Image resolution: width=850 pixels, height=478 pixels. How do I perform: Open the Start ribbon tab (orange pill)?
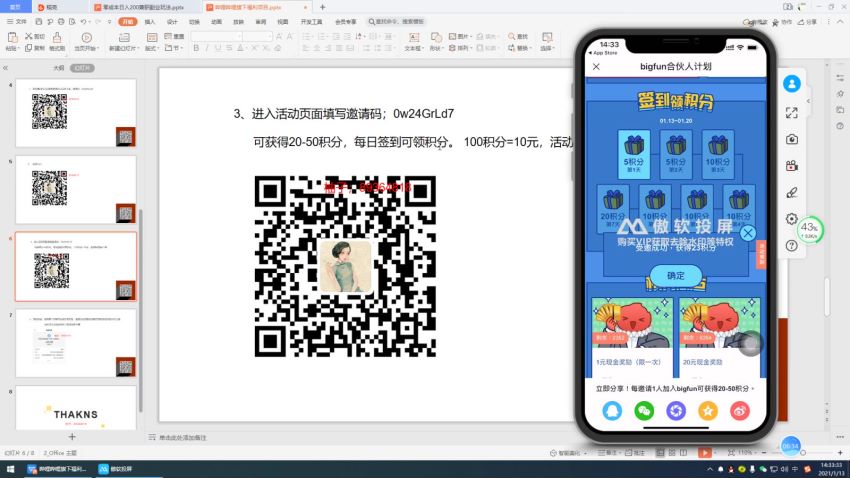point(127,22)
